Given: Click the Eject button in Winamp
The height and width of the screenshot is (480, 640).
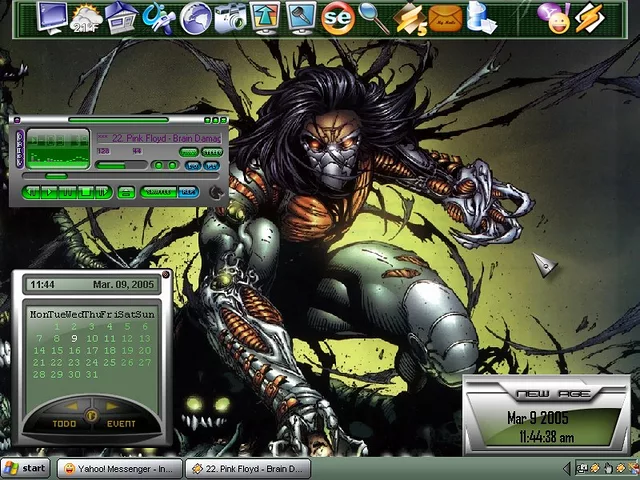Looking at the screenshot, I should point(126,192).
